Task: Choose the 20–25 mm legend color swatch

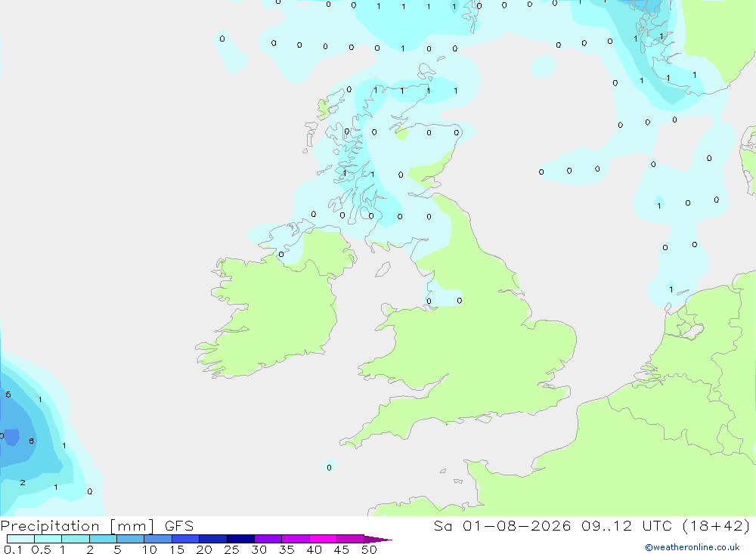Action: click(213, 539)
